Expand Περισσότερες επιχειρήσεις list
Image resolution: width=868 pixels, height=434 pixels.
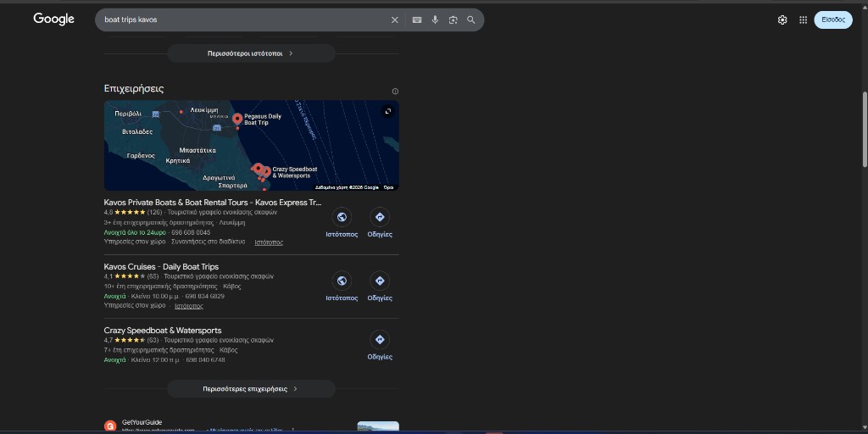pyautogui.click(x=251, y=388)
